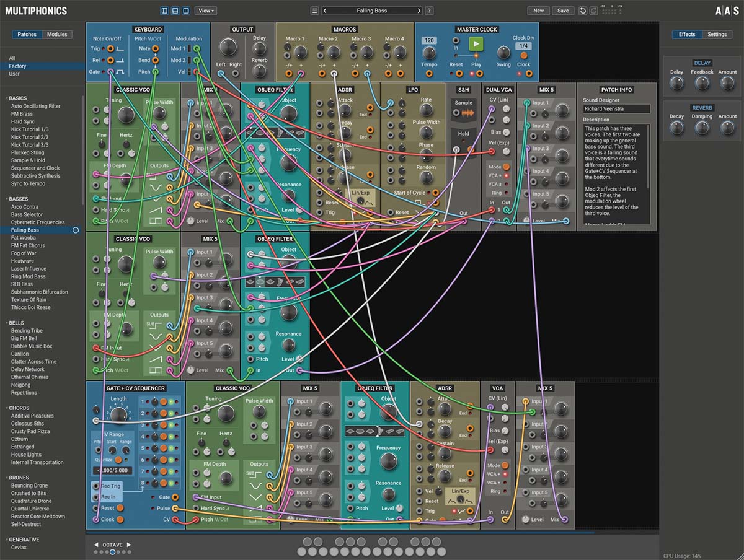The width and height of the screenshot is (744, 560).
Task: Click the Gate output jack in Keyboard module
Action: click(110, 72)
